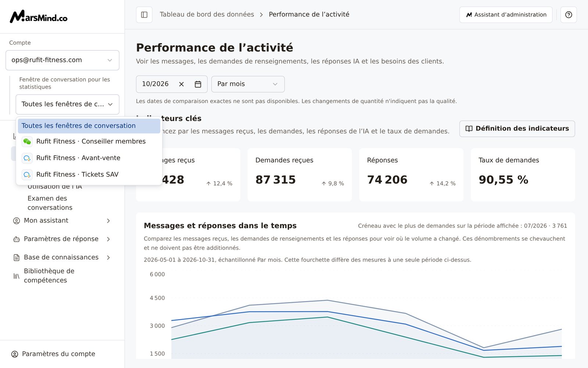Click the Base de connaissances document icon

click(17, 258)
